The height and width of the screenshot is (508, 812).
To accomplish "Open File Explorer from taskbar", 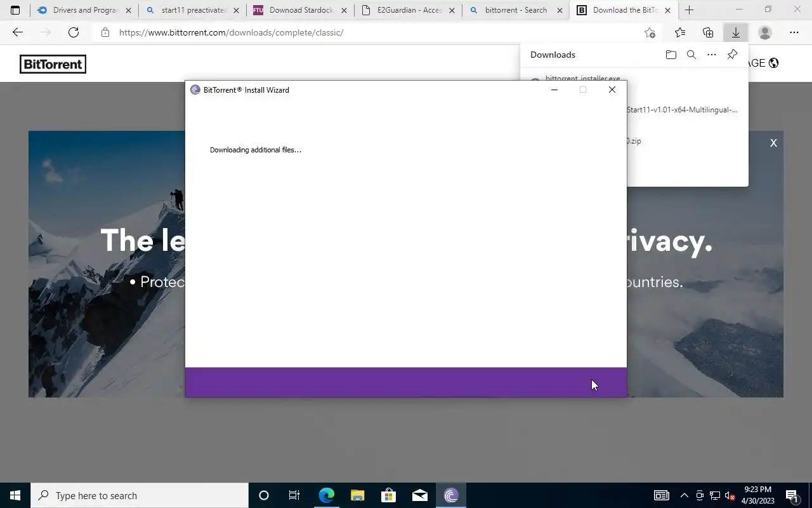I will pyautogui.click(x=357, y=495).
